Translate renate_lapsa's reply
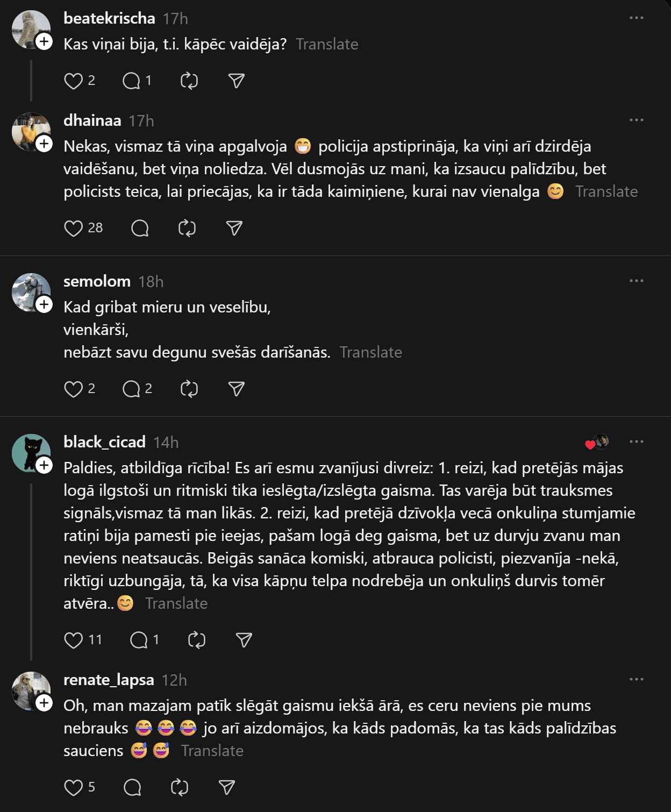 coord(212,751)
